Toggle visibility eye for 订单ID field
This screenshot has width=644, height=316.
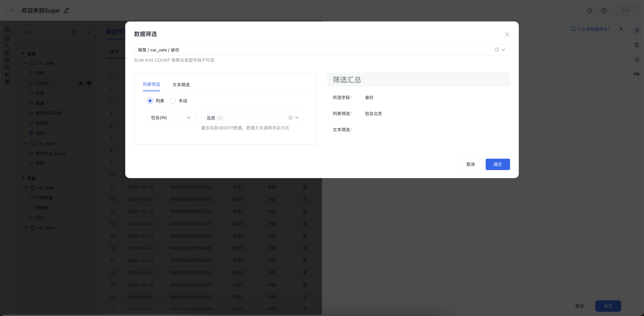click(80, 83)
